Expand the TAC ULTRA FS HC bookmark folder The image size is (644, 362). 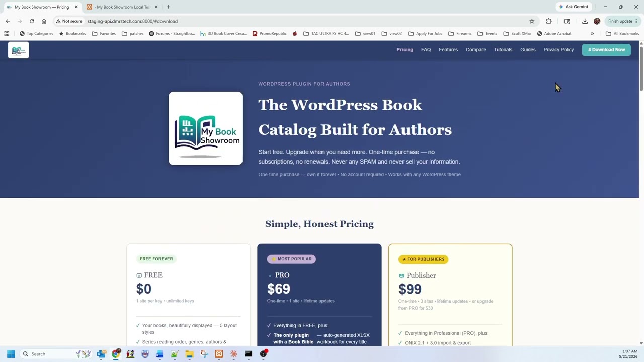(x=326, y=34)
